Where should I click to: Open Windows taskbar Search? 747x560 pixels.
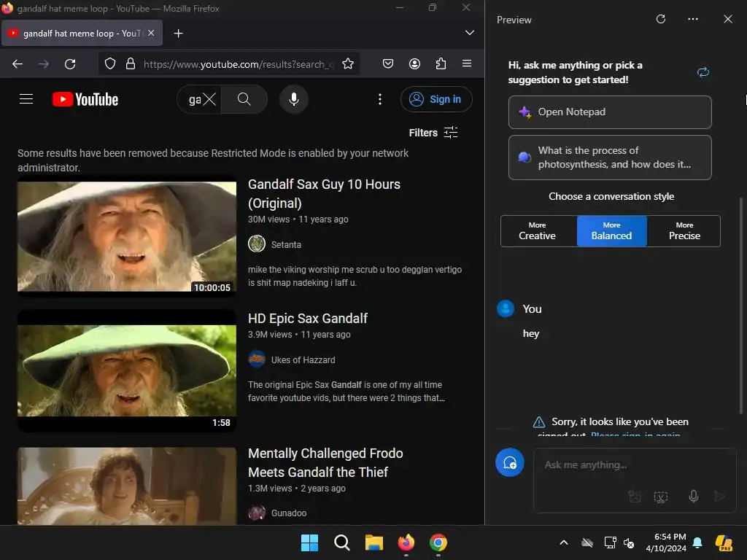click(342, 542)
